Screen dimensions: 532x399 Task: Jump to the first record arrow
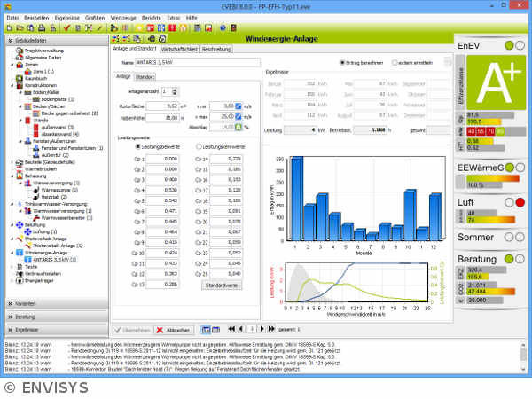tap(231, 329)
